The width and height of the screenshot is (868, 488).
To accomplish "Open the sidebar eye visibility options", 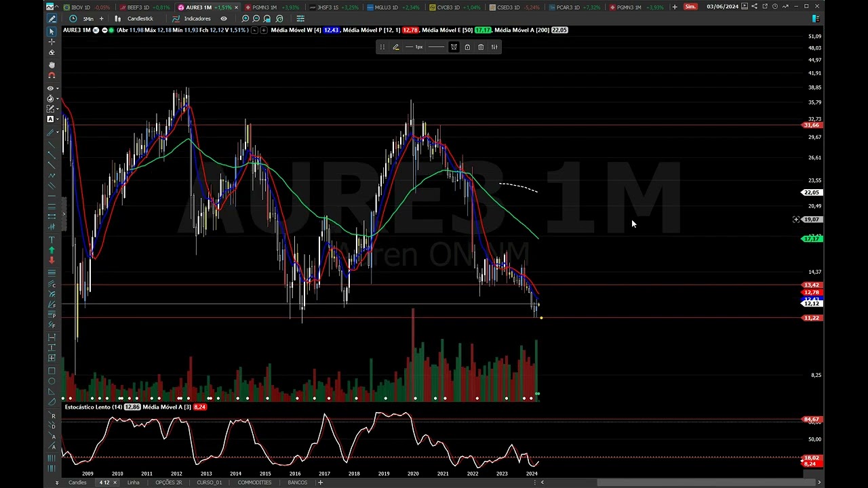I will coord(52,88).
